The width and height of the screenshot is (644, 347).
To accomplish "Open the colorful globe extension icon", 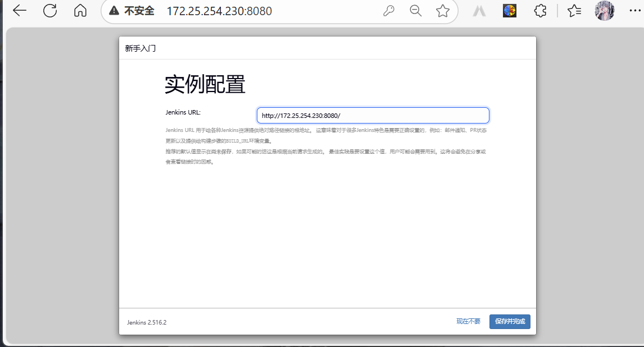I will (509, 11).
